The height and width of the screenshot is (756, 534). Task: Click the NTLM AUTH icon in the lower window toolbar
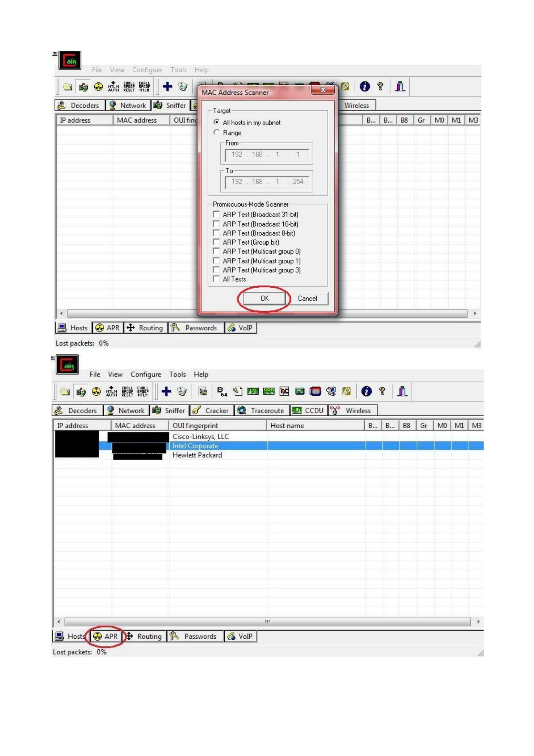(112, 391)
